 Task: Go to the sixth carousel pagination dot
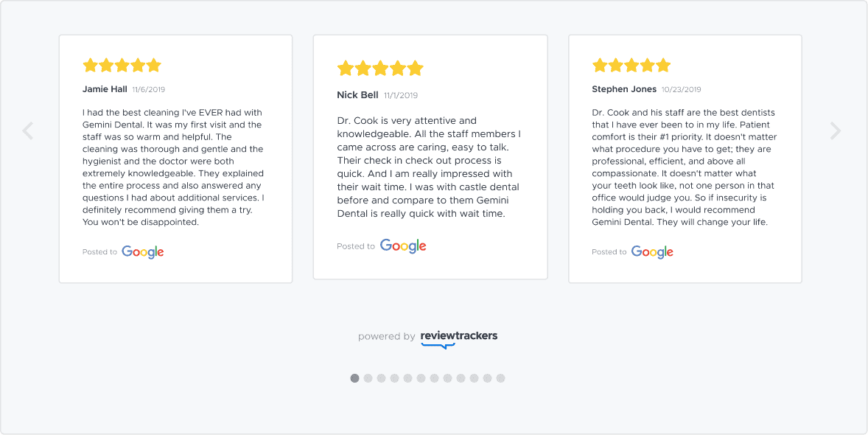tap(421, 378)
